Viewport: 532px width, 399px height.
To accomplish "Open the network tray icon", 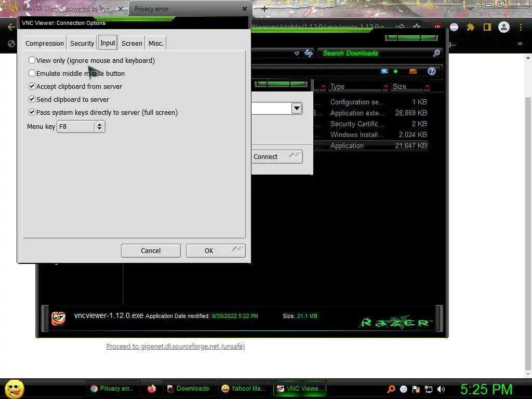I will pos(429,389).
